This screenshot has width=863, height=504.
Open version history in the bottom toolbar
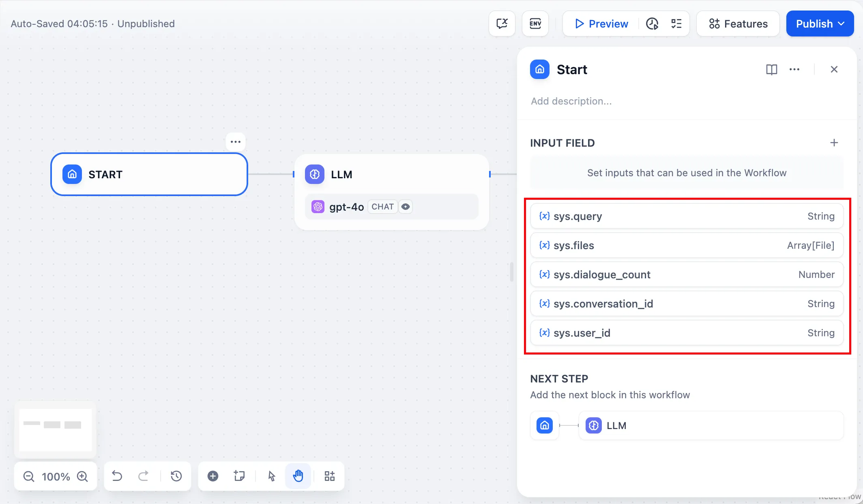(x=176, y=476)
